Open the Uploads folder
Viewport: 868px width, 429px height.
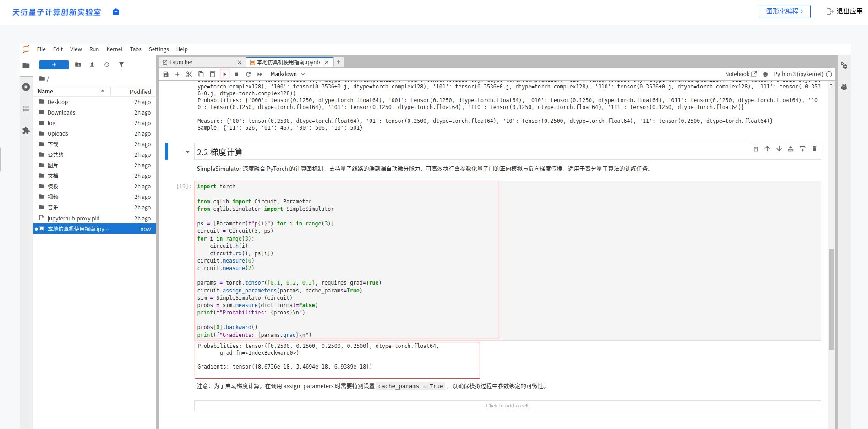tap(94, 134)
